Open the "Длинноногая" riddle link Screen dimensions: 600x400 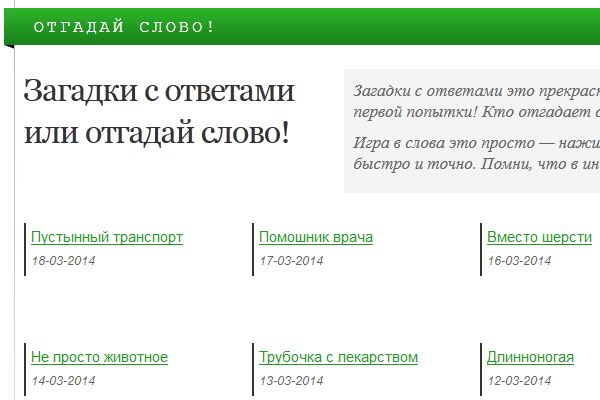(x=530, y=358)
